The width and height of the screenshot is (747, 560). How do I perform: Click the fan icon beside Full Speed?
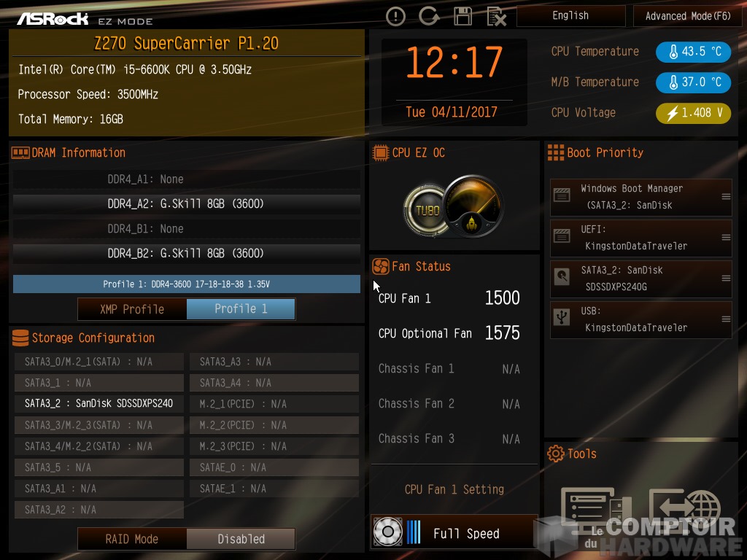pos(388,532)
